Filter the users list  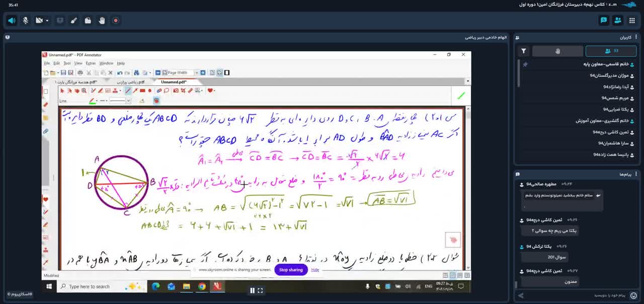tap(524, 51)
